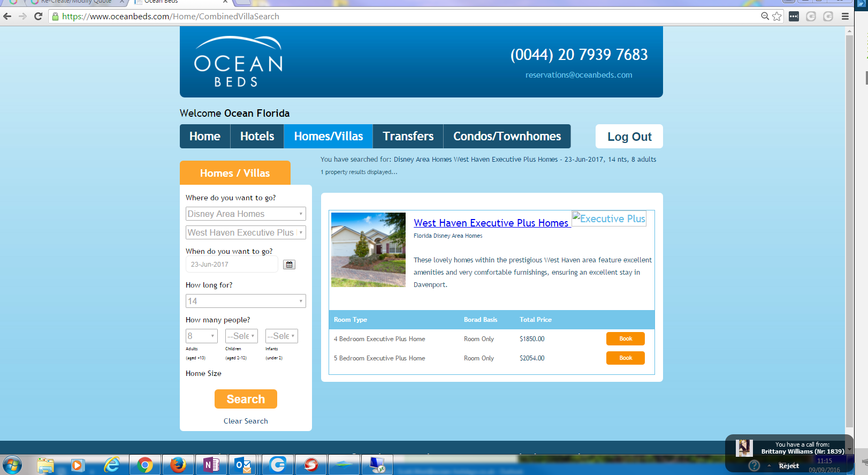Open Internet Explorer from the taskbar
Screen dimensions: 868x475
click(111, 465)
